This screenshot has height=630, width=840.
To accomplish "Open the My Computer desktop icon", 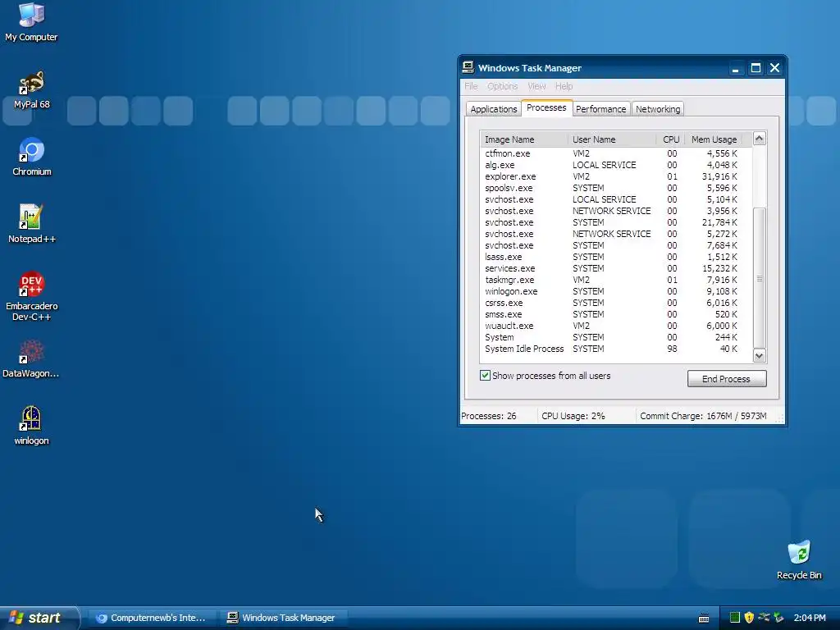I will [31, 22].
